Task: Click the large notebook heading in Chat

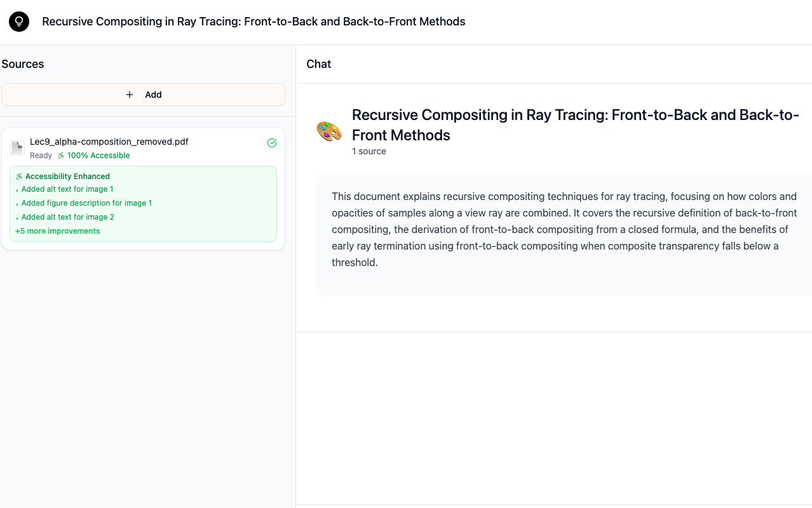Action: (575, 125)
